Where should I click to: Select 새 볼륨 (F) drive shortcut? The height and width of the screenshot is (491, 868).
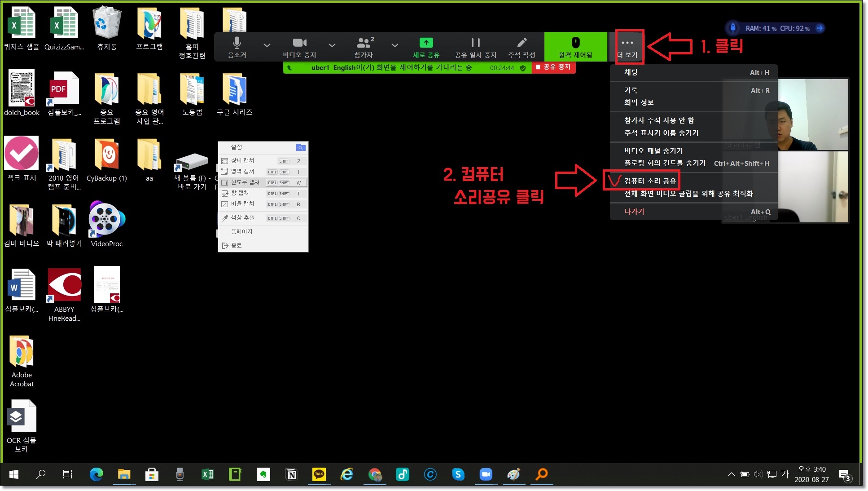192,171
